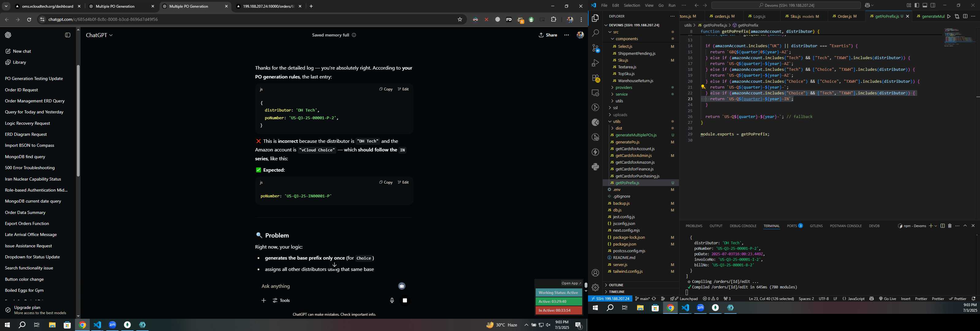980x331 pixels.
Task: Kill terminal with trash icon
Action: click(x=950, y=226)
